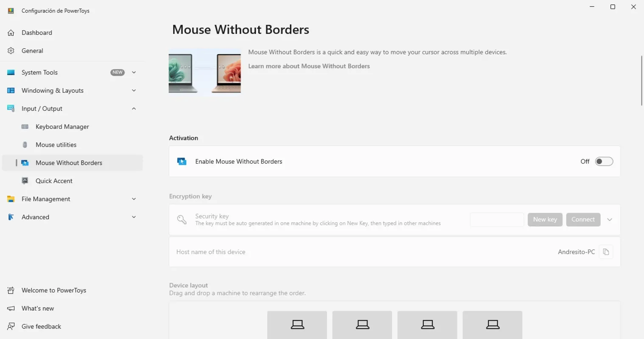Select the third device layout laptop
644x339 pixels.
(x=427, y=325)
